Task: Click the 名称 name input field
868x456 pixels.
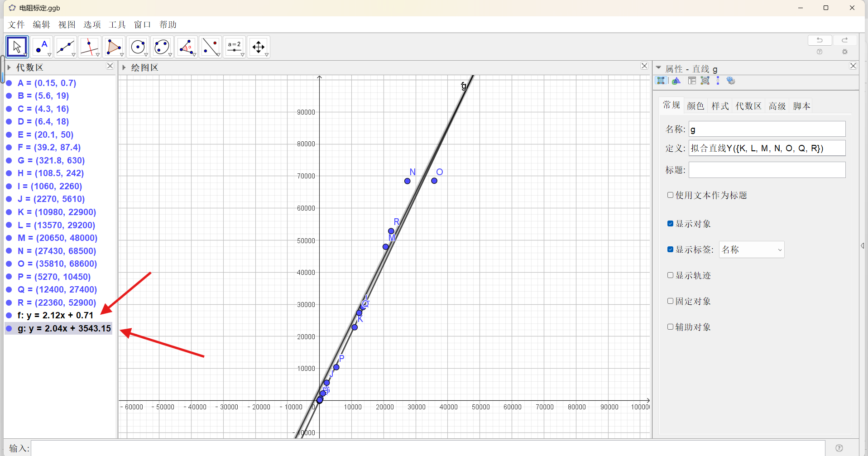Action: point(767,129)
